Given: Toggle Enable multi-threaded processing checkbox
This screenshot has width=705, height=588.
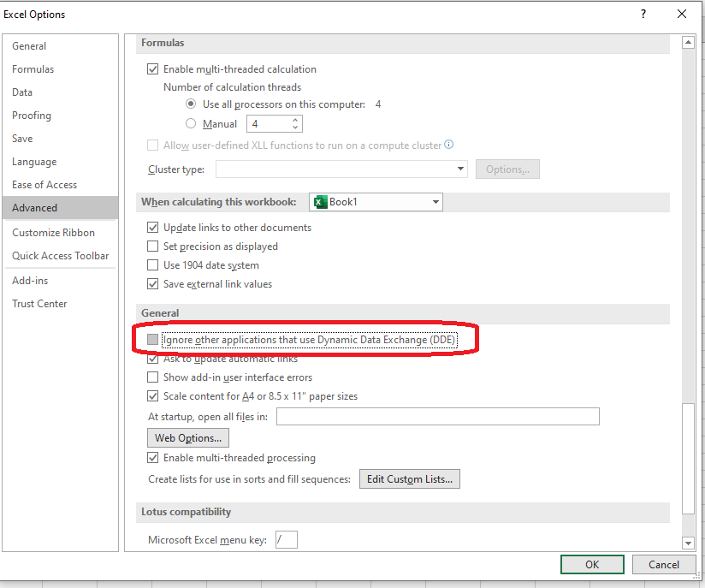Looking at the screenshot, I should tap(153, 458).
